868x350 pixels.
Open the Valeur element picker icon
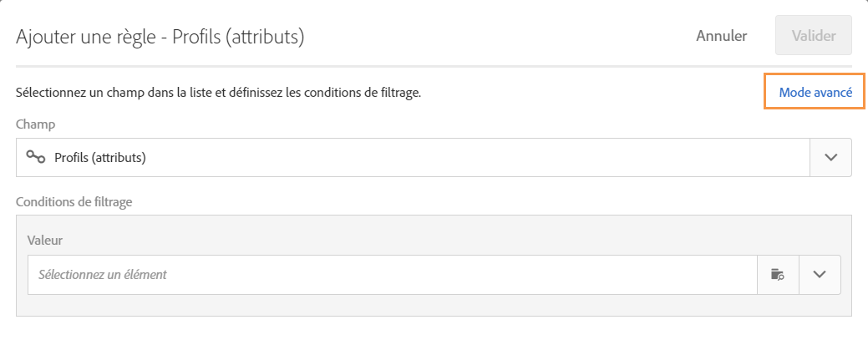778,275
